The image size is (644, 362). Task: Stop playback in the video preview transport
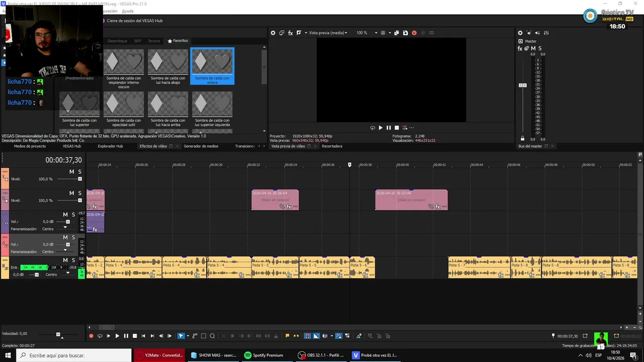pos(396,128)
